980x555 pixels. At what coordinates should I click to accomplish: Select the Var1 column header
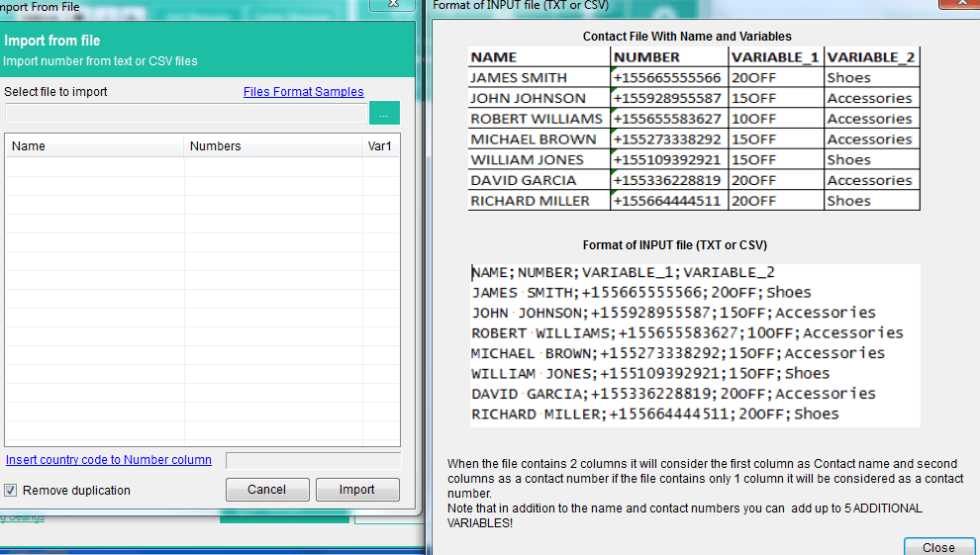click(380, 146)
